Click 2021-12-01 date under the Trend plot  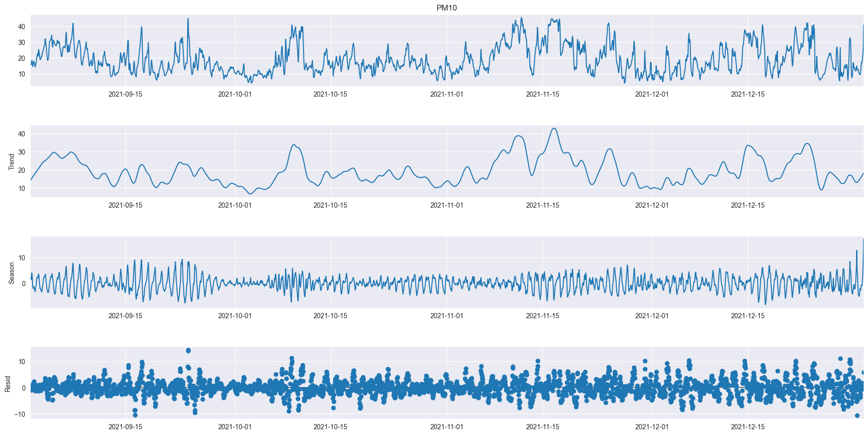click(652, 205)
